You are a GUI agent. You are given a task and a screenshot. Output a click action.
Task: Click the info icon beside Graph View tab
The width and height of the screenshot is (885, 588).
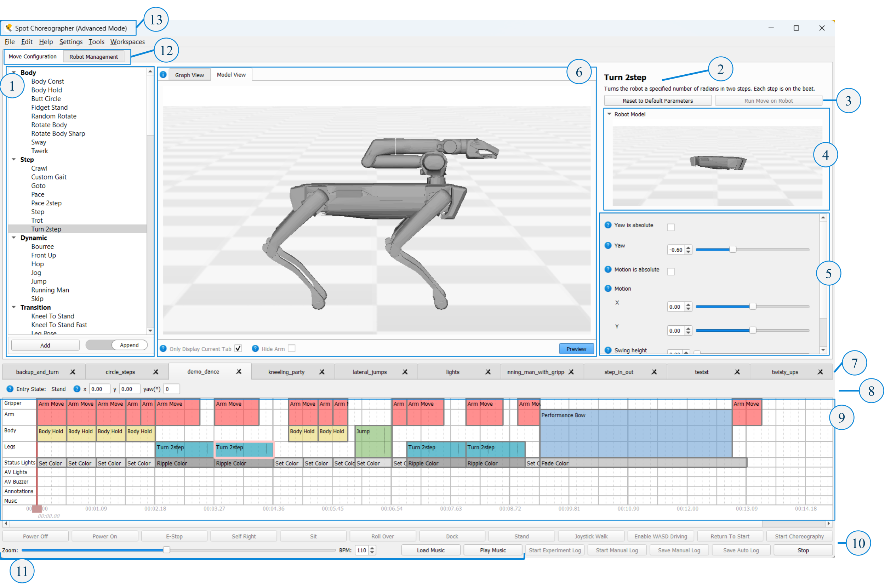pyautogui.click(x=163, y=75)
